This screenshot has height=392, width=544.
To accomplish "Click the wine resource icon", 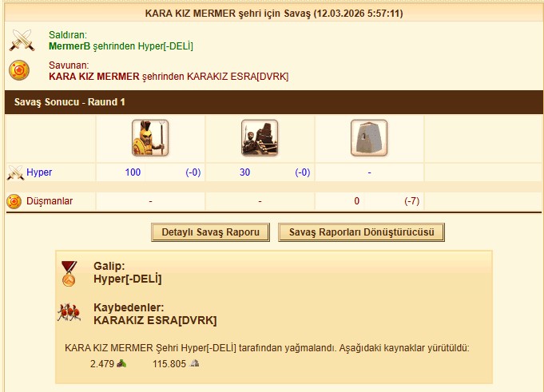I will point(121,363).
